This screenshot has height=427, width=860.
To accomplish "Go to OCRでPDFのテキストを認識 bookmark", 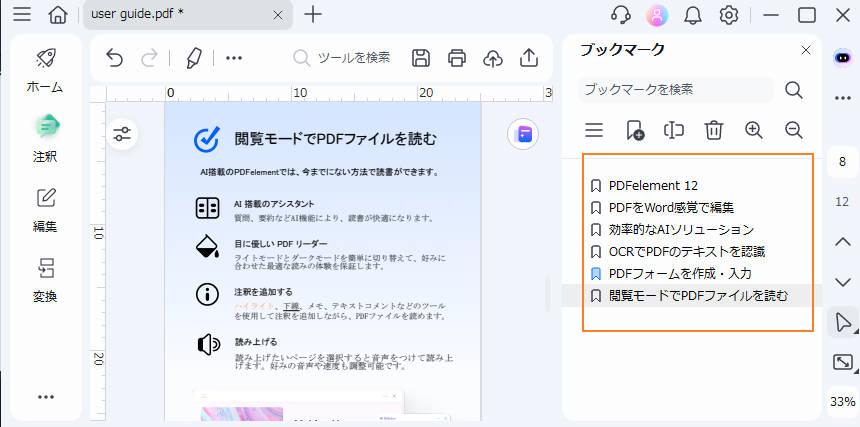I will point(687,252).
